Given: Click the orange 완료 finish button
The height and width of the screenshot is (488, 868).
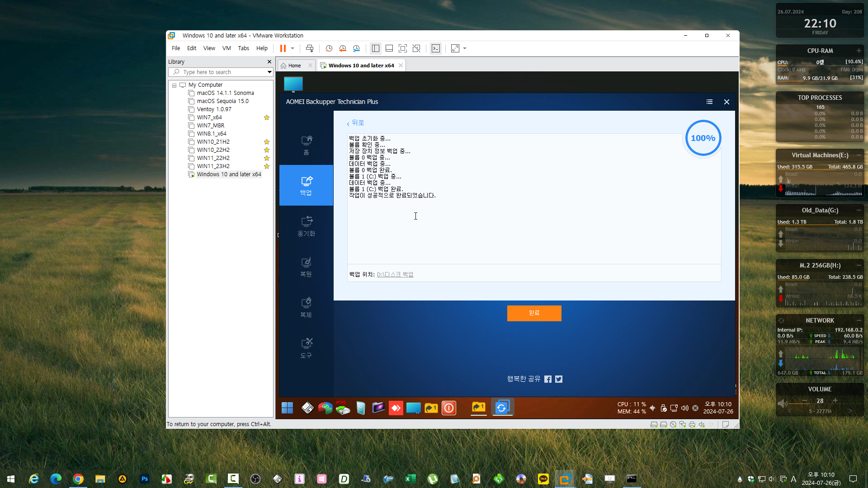Looking at the screenshot, I should pyautogui.click(x=534, y=313).
